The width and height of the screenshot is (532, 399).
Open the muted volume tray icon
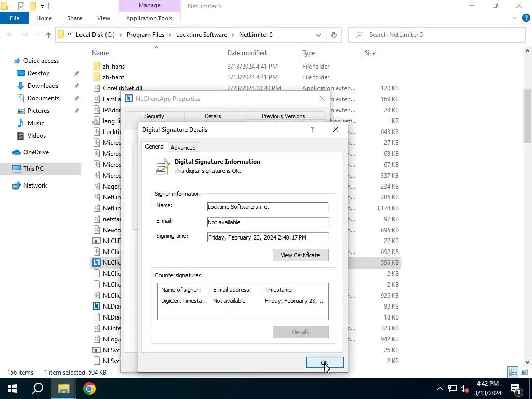pos(465,389)
